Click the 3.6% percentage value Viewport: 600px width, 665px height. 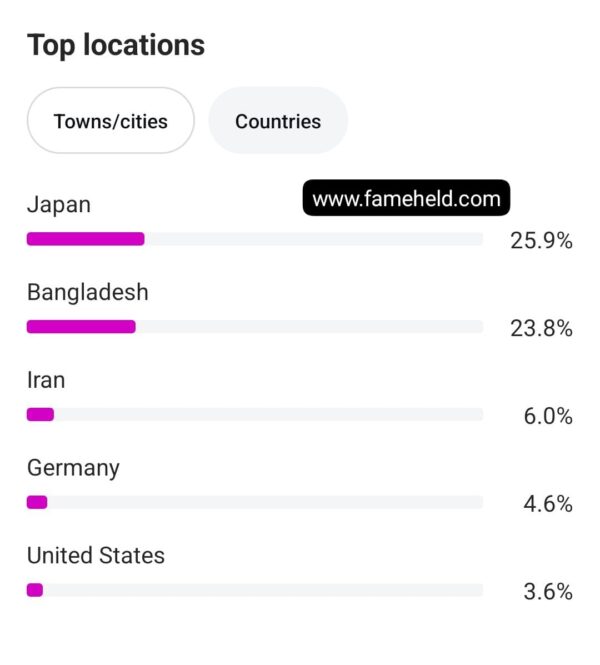pyautogui.click(x=548, y=592)
